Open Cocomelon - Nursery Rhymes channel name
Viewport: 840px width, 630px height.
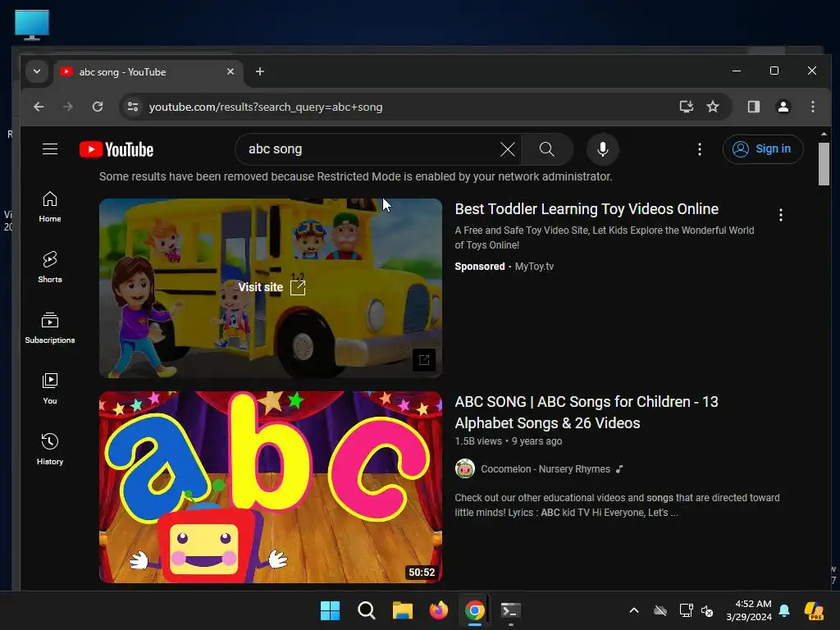coord(546,468)
